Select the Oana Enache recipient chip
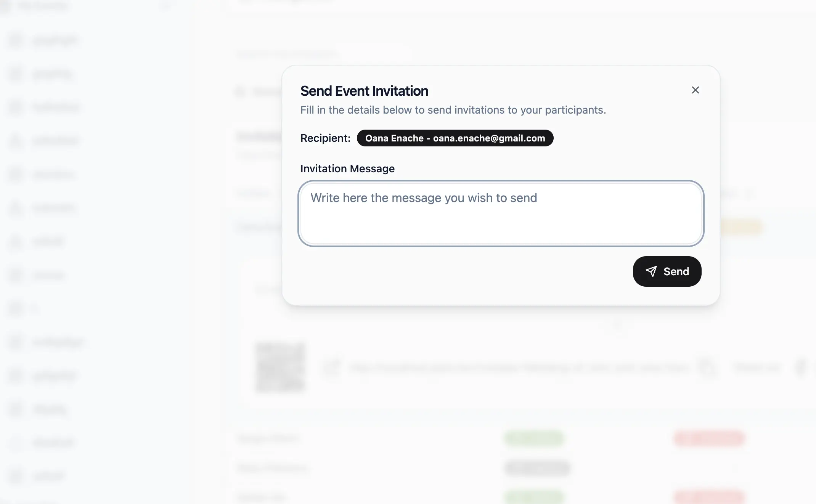 [x=455, y=138]
